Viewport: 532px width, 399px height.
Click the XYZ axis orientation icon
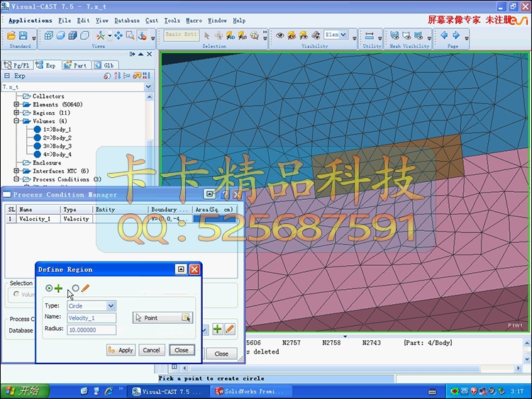(101, 35)
